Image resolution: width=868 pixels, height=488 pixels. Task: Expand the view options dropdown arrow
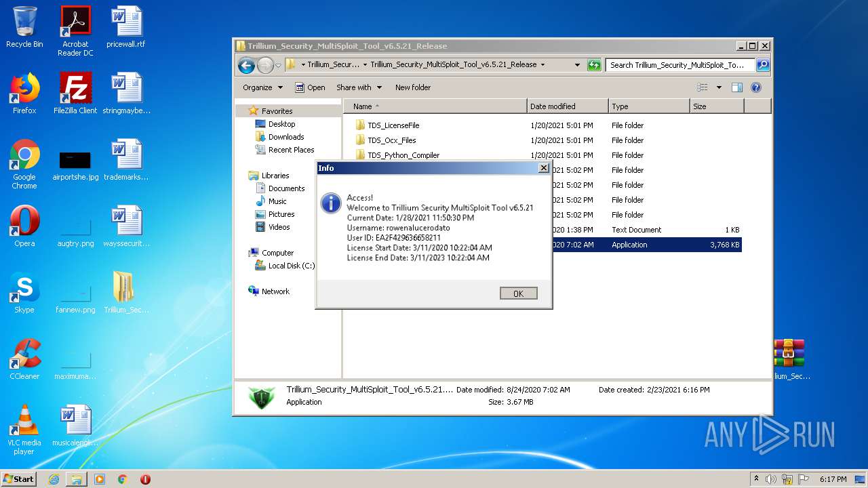719,87
